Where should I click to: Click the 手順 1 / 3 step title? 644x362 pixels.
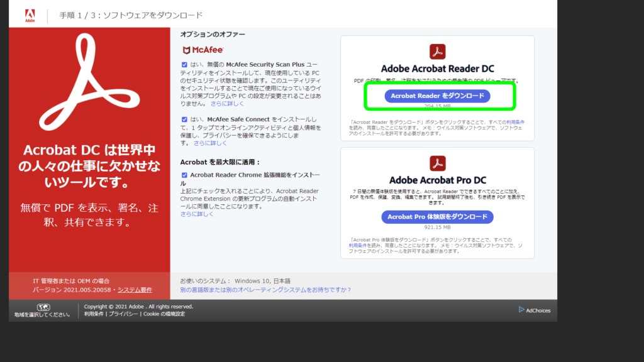tap(131, 16)
